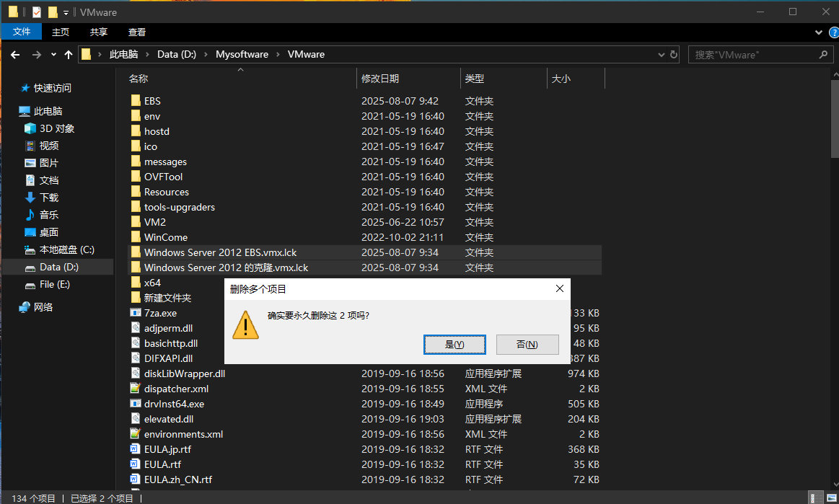Select dispatcher.xml file icon
839x504 pixels.
tap(136, 389)
